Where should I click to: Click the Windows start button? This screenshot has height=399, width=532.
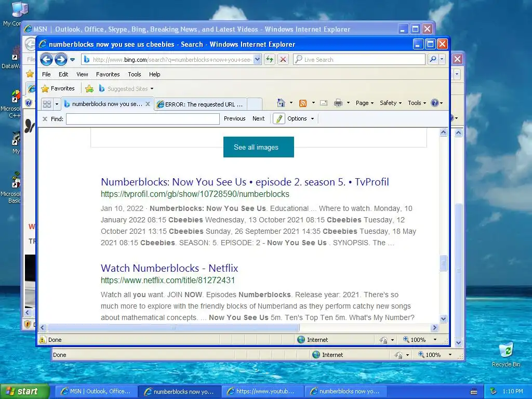(x=24, y=391)
